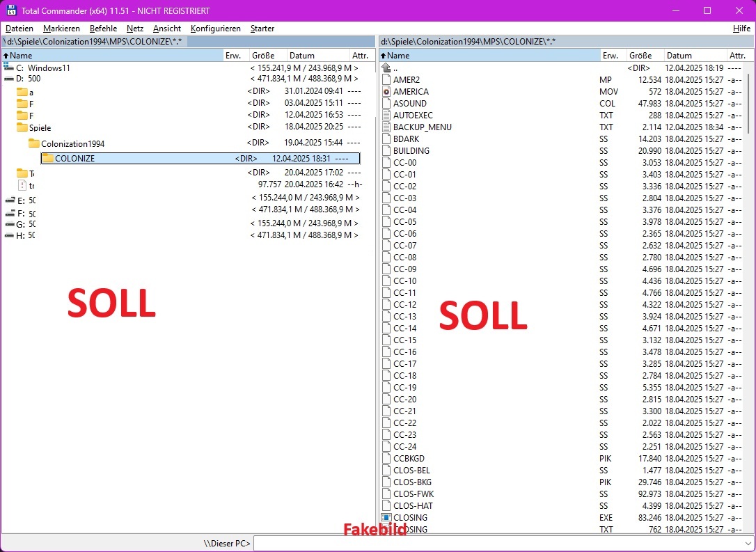Click the AMERICA movie file icon
This screenshot has width=756, height=552.
pyautogui.click(x=386, y=92)
